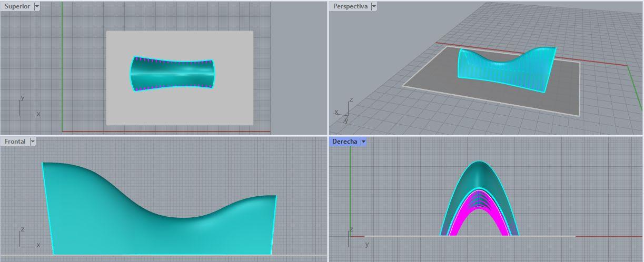The image size is (644, 262).
Task: Open the Frontal viewport dropdown arrow
Action: (x=33, y=142)
